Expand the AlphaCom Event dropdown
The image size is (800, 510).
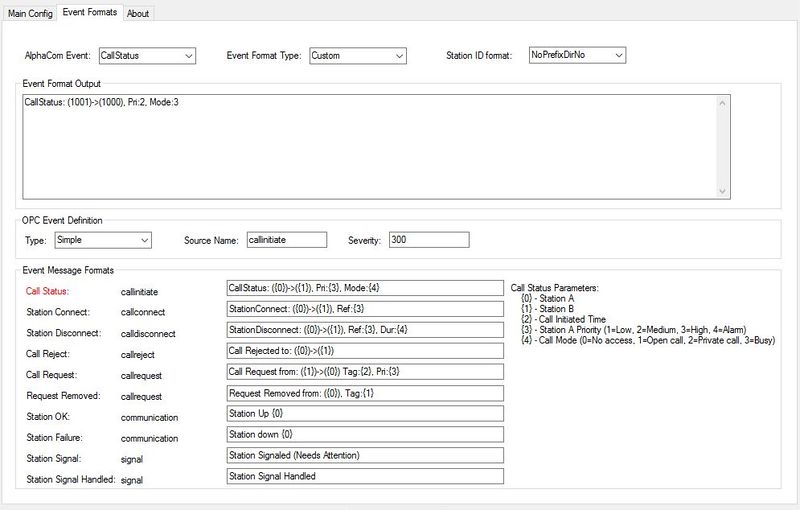pyautogui.click(x=147, y=56)
